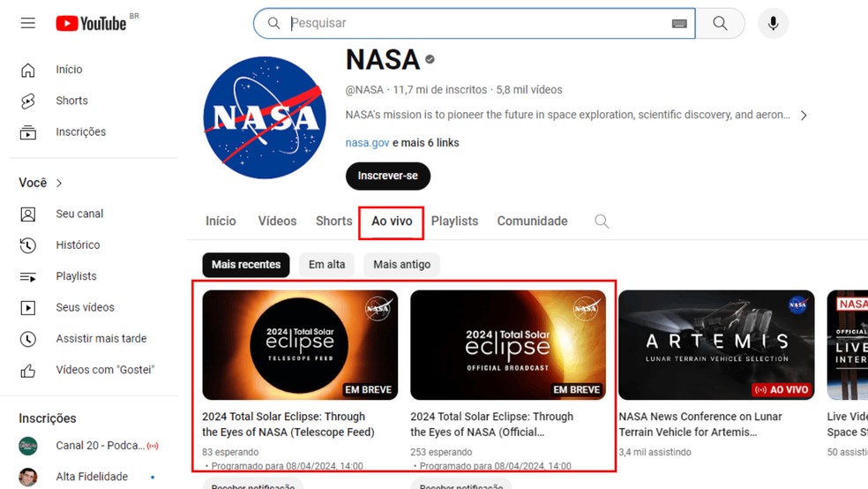Open the Alta Fidelidade channel avatar

point(28,477)
